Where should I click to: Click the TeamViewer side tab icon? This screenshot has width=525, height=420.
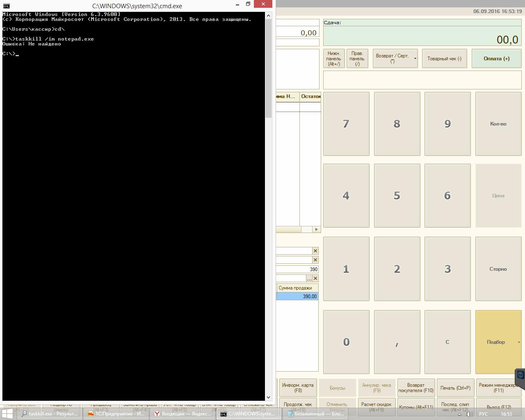click(520, 375)
